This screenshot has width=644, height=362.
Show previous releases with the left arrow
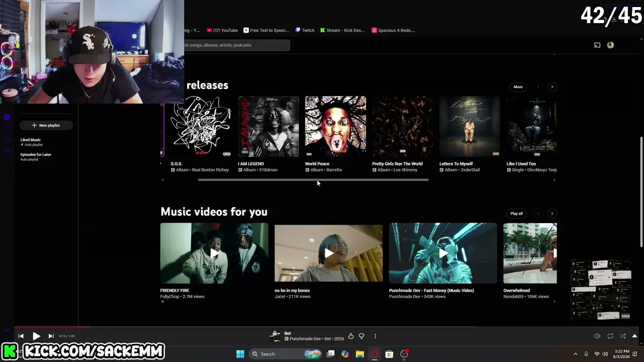538,87
